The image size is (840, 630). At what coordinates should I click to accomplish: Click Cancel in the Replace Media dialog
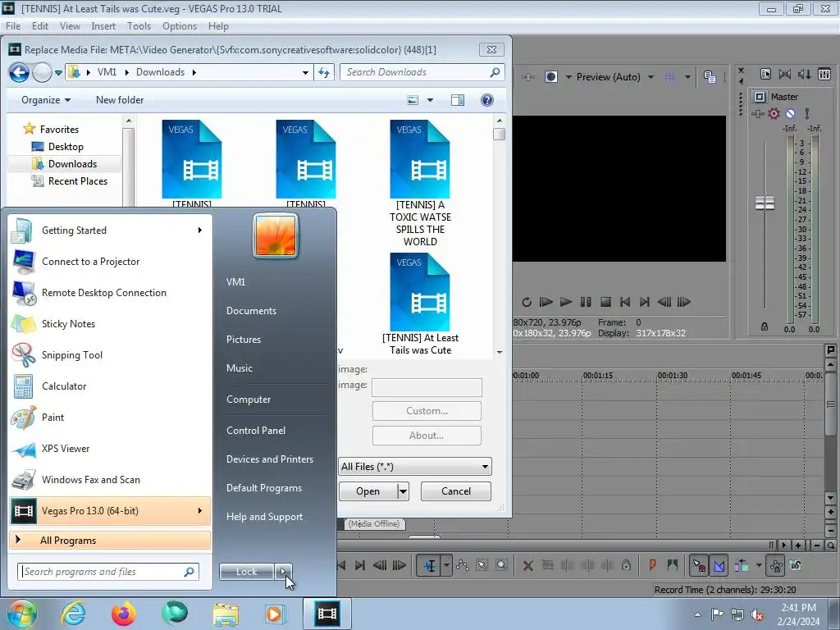456,491
